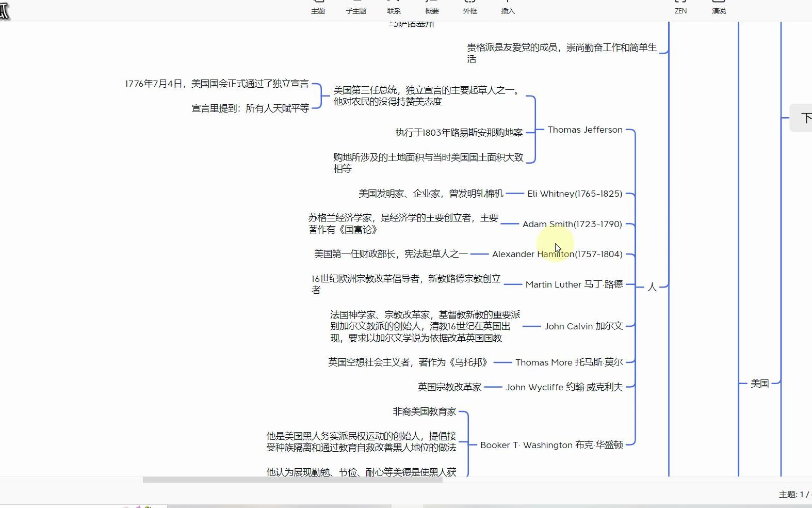Viewport: 812px width, 508px height.
Task: Select the 人 parent node
Action: tap(652, 287)
